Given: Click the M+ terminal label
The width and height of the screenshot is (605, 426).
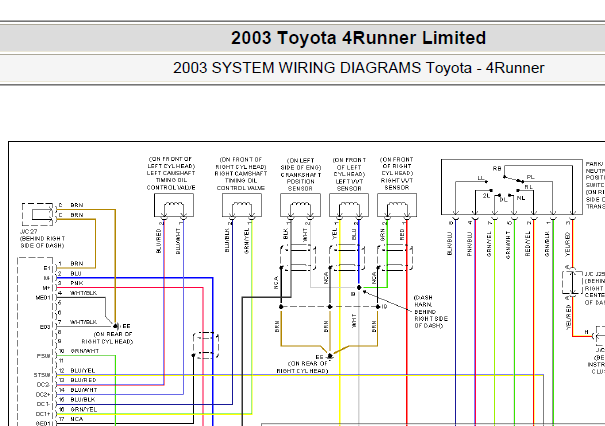Looking at the screenshot, I should pyautogui.click(x=46, y=288).
